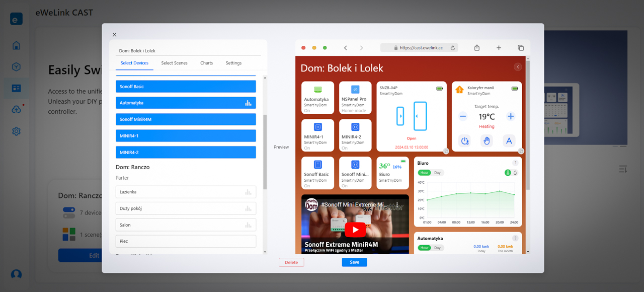
Task: Click the share icon in the preview browser
Action: 477,48
